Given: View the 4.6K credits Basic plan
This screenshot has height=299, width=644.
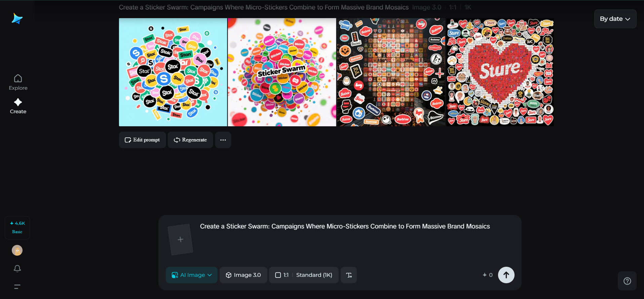Looking at the screenshot, I should (x=17, y=227).
